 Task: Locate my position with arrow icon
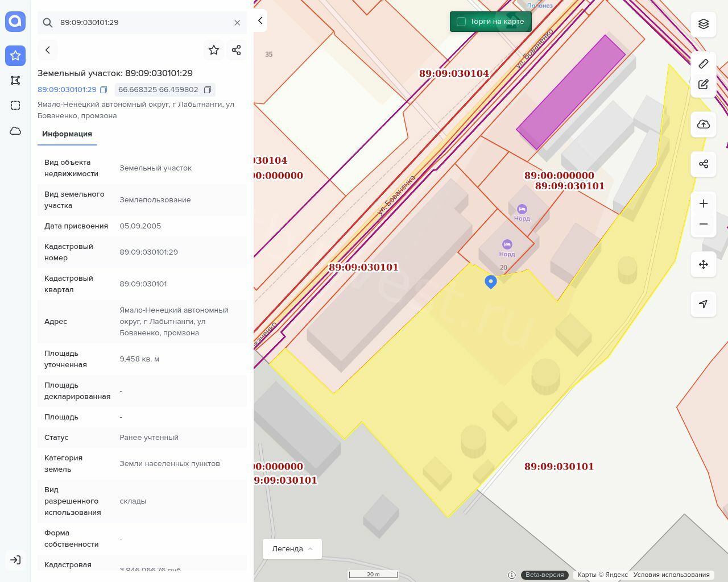(704, 304)
